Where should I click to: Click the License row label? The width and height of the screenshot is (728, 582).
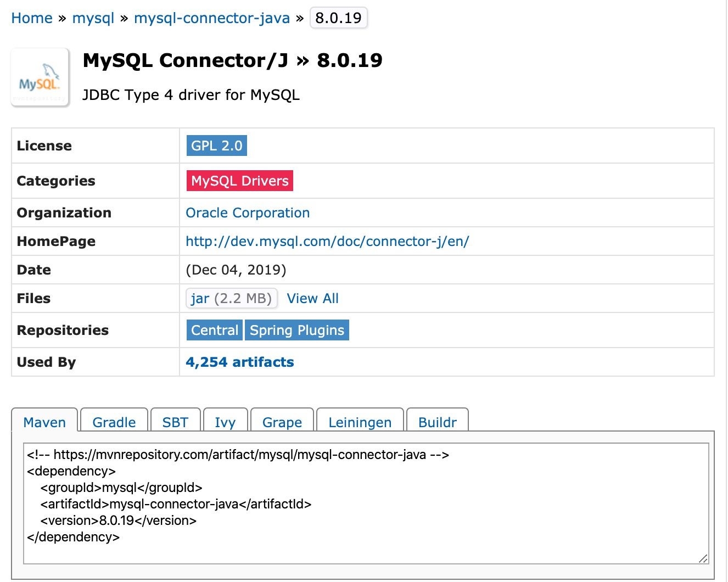pyautogui.click(x=44, y=146)
